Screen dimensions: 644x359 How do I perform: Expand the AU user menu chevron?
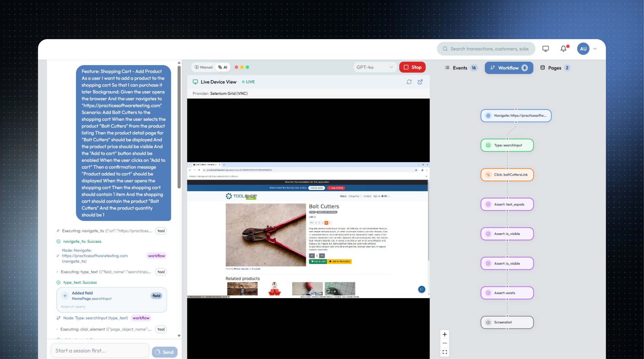[x=595, y=49]
